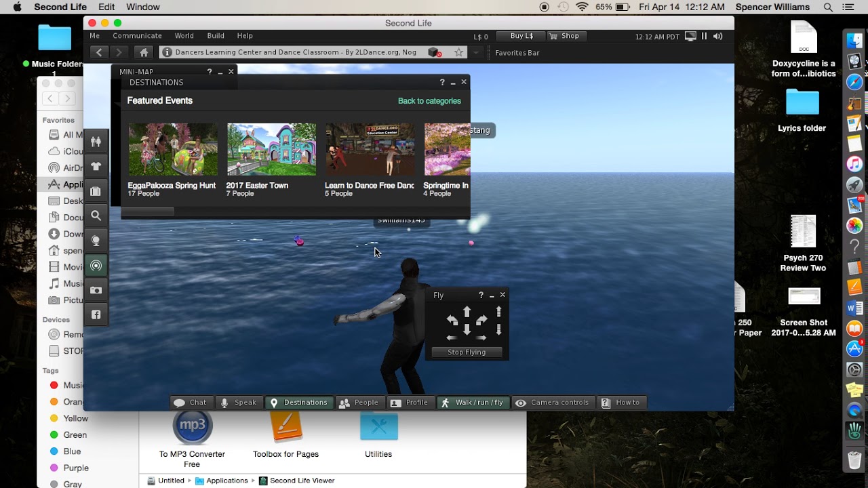Open the Facebook sidebar icon
This screenshot has width=868, height=488.
tap(96, 315)
